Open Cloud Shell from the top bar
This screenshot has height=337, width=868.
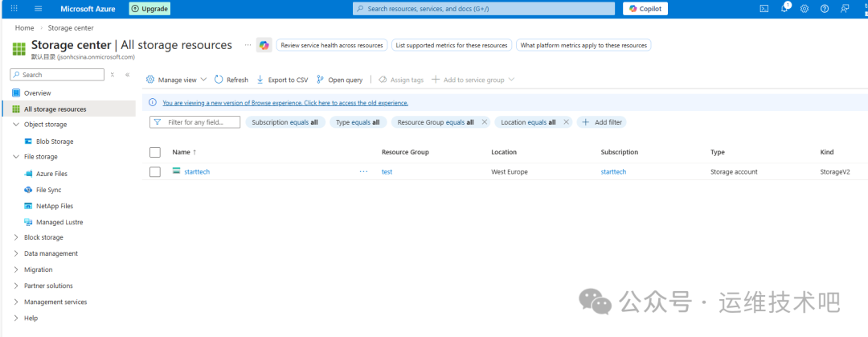764,9
